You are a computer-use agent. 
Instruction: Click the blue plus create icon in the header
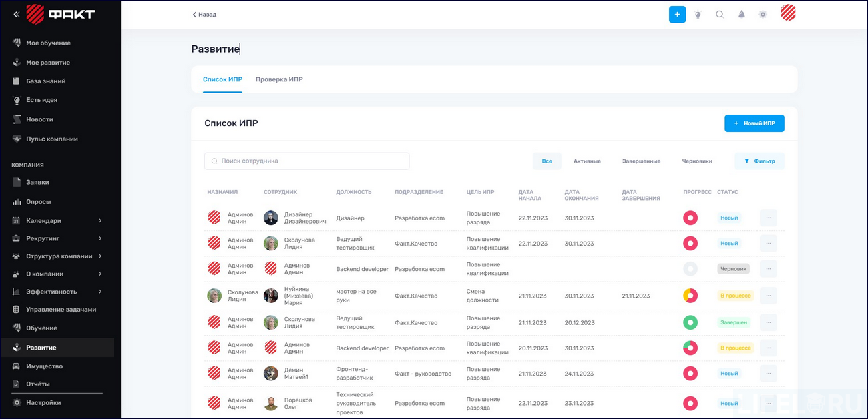coord(677,14)
